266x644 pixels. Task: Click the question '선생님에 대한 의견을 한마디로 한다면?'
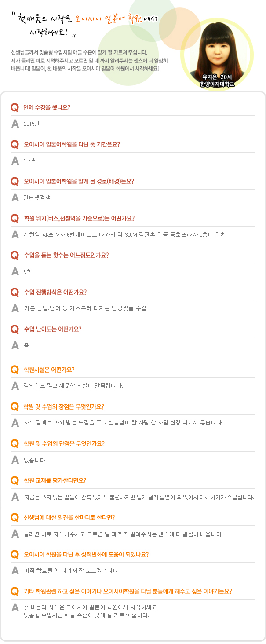tap(69, 517)
